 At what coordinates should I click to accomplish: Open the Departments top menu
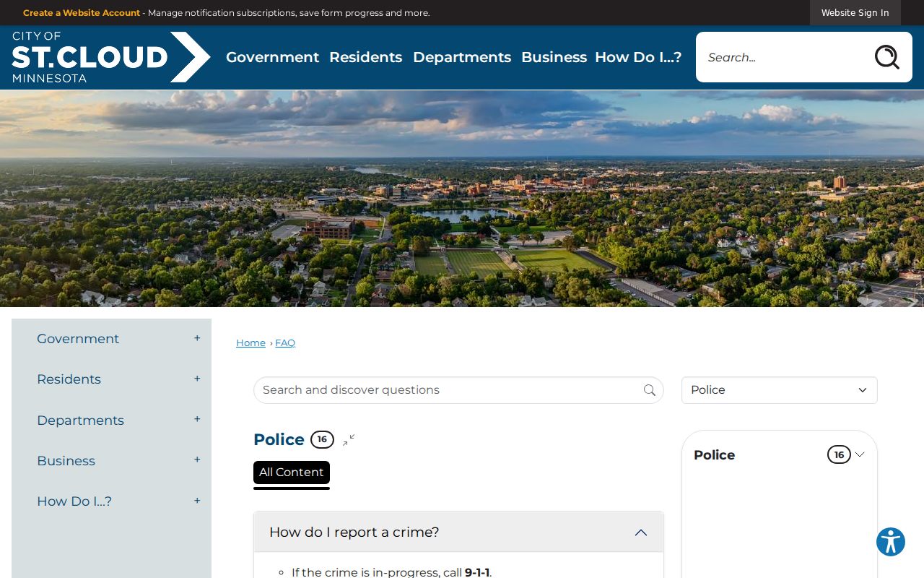[x=462, y=57]
